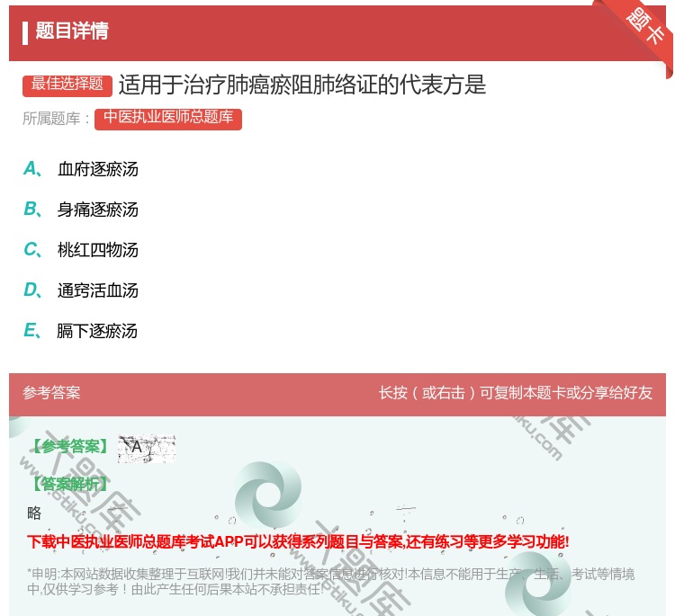The image size is (675, 616).
Task: Choose answer option 膈下逐瘀汤
Action: 98,331
